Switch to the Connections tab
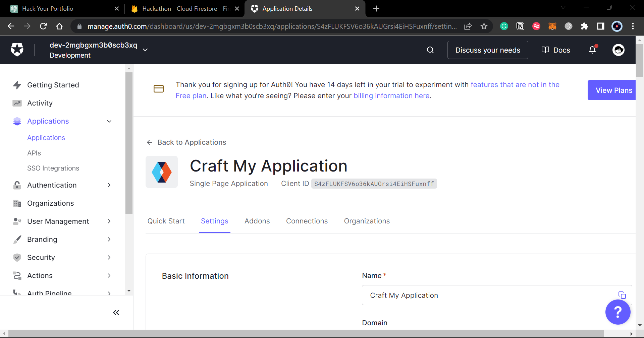 click(x=307, y=221)
